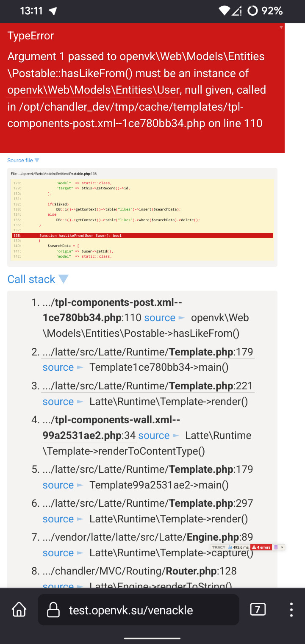Collapse the Call stack section
Image resolution: width=305 pixels, height=644 pixels.
(38, 279)
